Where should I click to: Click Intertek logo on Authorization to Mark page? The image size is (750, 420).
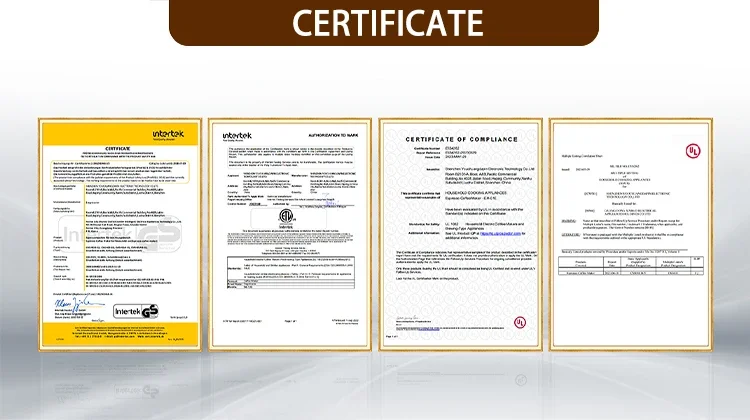(237, 136)
